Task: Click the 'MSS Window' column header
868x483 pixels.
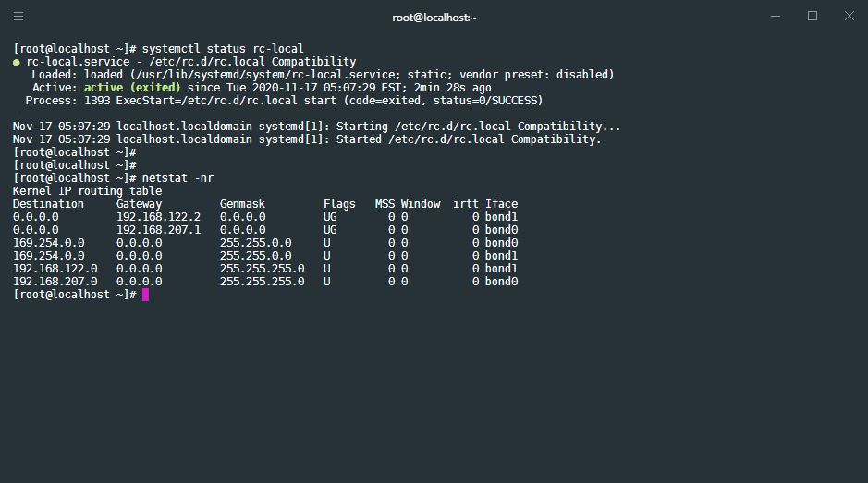Action: pos(408,203)
